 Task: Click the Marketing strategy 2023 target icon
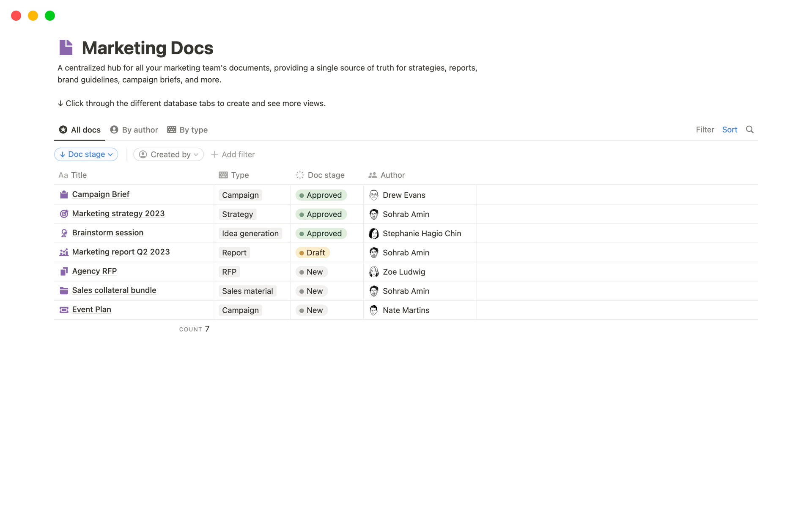[x=64, y=214]
